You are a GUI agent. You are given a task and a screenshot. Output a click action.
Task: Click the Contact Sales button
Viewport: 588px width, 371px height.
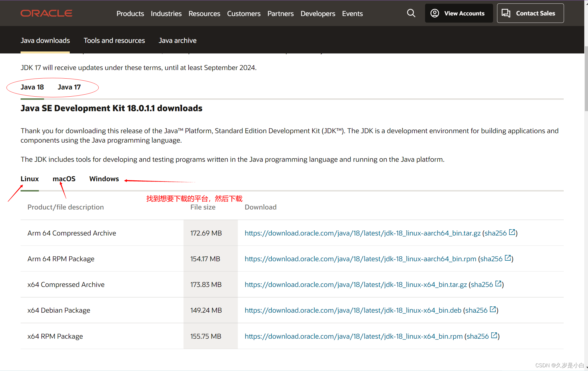[530, 13]
